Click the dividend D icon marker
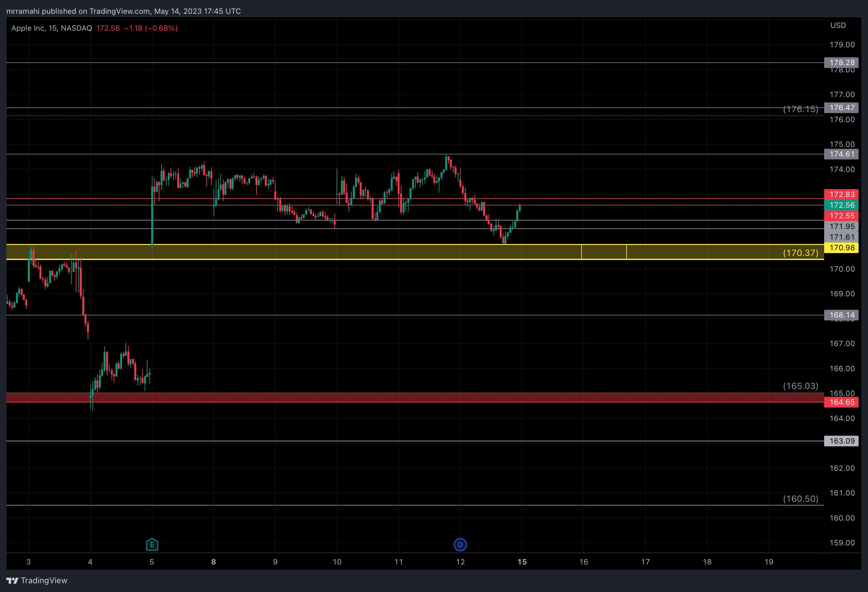868x592 pixels. point(460,545)
